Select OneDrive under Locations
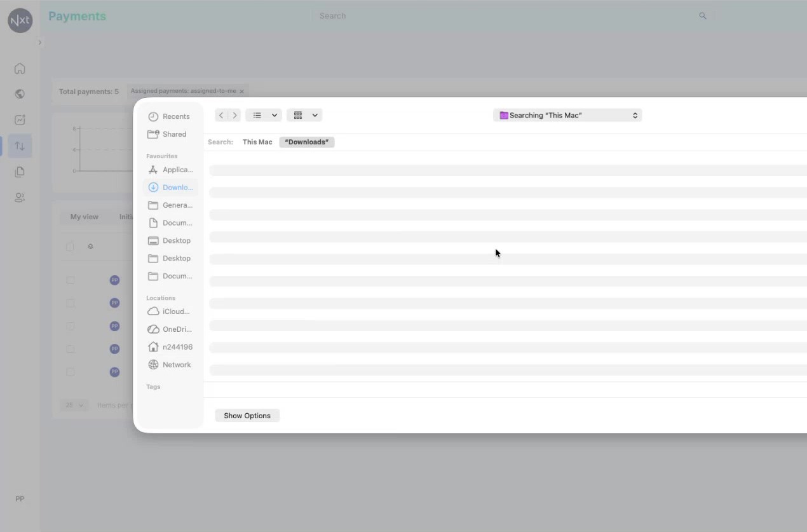This screenshot has height=532, width=807. 170,329
